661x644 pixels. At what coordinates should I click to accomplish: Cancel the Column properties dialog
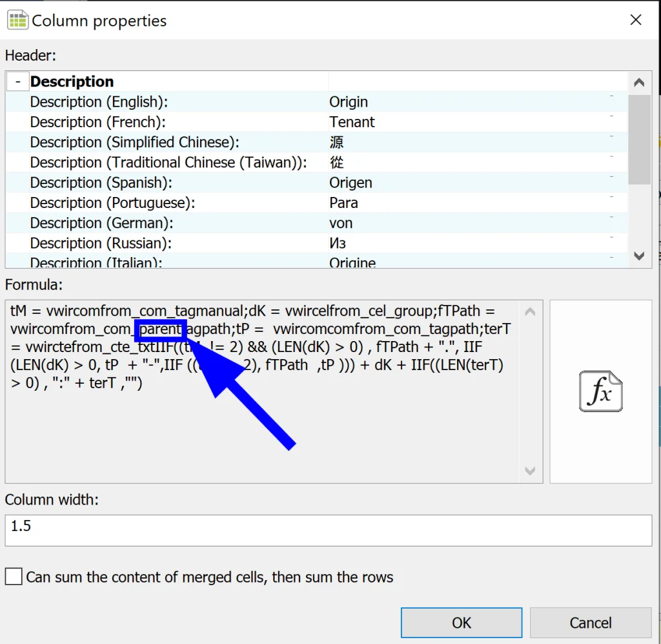pos(590,623)
